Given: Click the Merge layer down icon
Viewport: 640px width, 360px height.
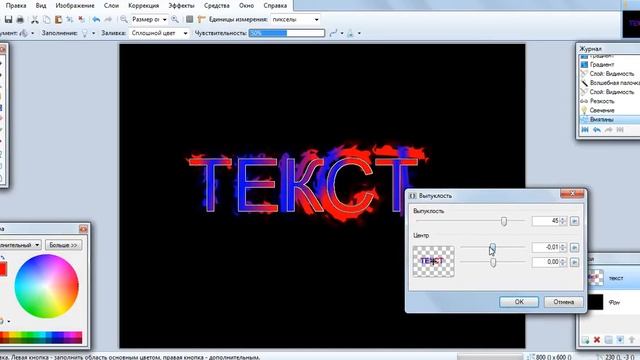Looking at the screenshot, I should click(x=620, y=340).
